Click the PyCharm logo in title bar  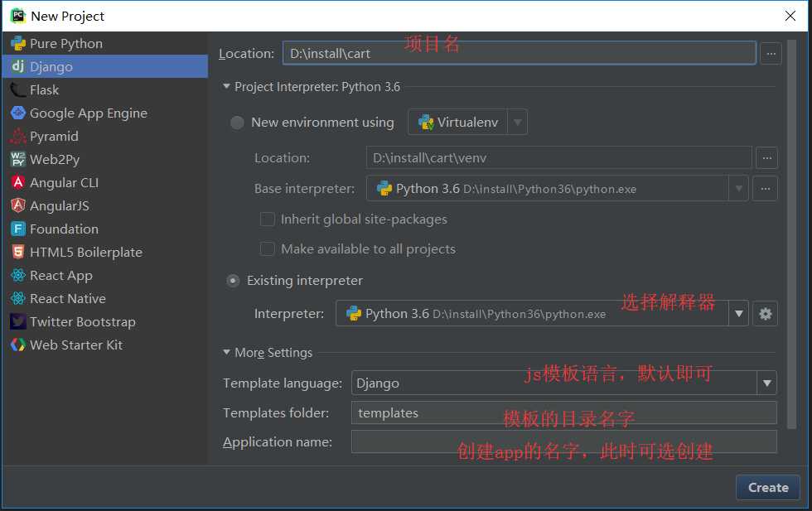[17, 16]
